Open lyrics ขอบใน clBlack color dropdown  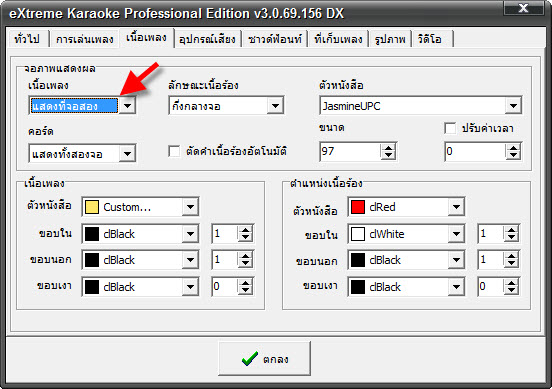click(x=190, y=233)
